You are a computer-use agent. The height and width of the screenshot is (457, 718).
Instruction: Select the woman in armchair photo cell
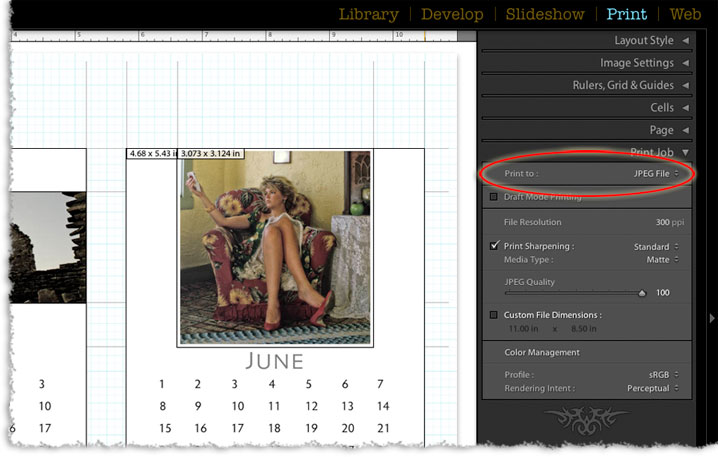pos(275,248)
